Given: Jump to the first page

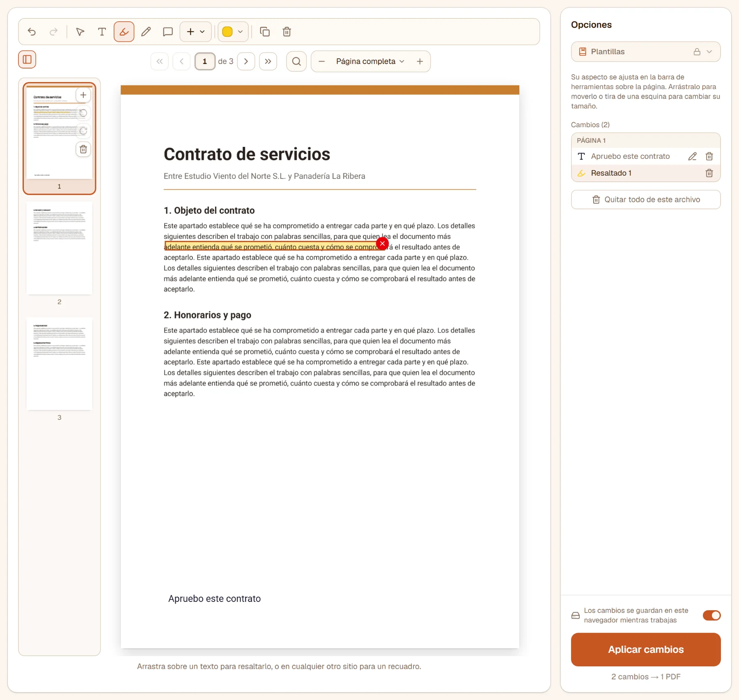Looking at the screenshot, I should [x=160, y=62].
